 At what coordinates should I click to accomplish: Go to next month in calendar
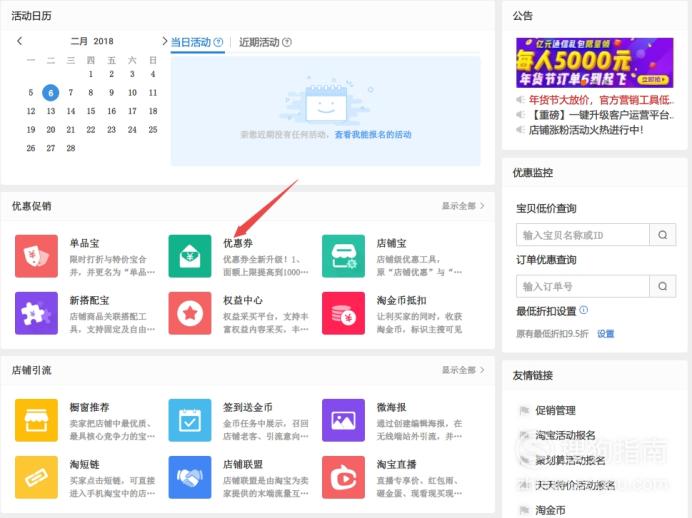point(165,41)
